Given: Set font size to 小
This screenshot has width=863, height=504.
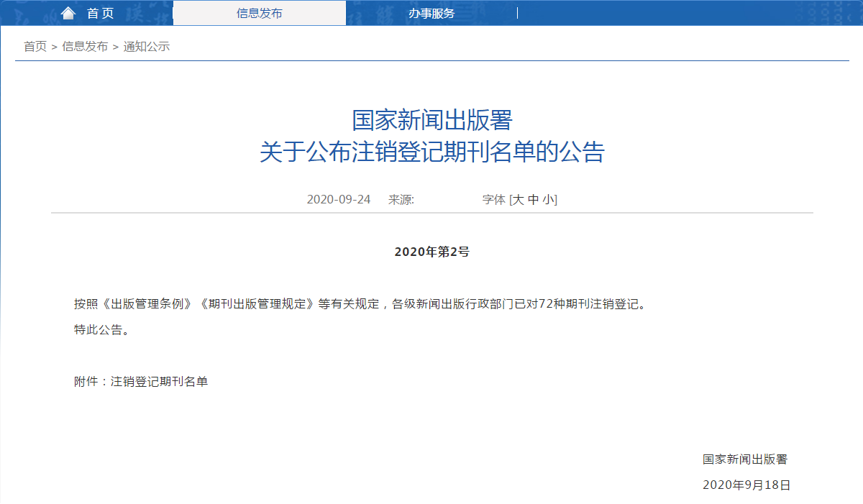Looking at the screenshot, I should (547, 200).
